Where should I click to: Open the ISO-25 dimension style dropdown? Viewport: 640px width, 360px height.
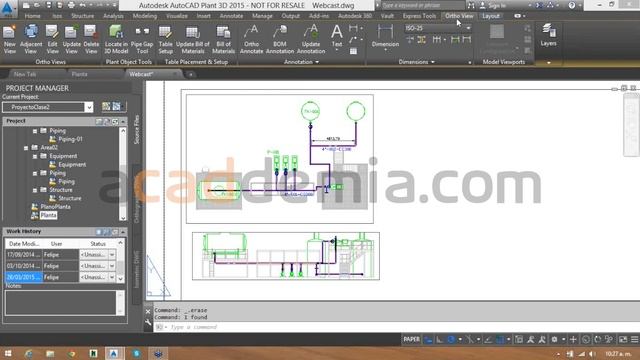click(x=468, y=28)
